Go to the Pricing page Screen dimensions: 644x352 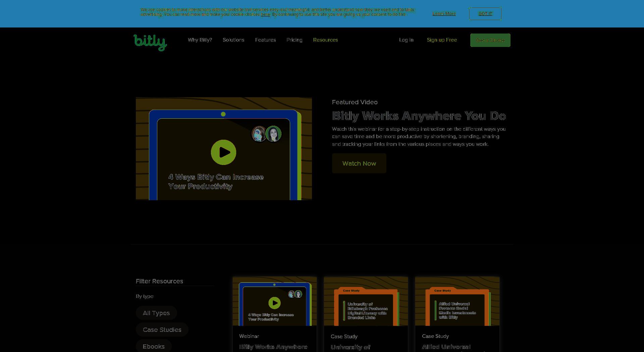click(294, 40)
